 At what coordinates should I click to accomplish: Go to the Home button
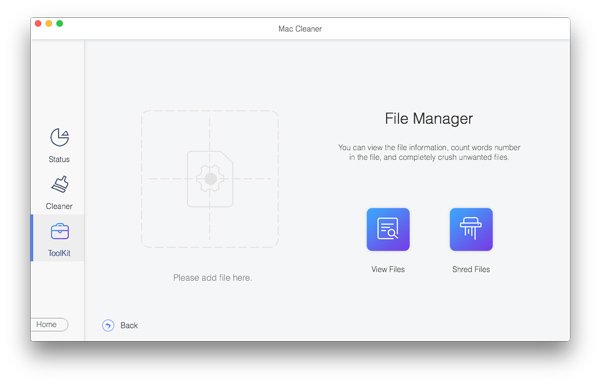click(x=49, y=325)
